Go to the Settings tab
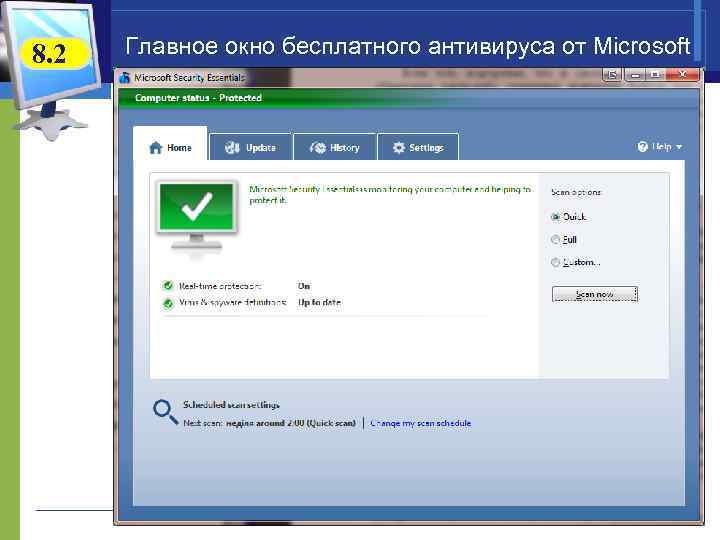The width and height of the screenshot is (720, 540). [x=418, y=147]
